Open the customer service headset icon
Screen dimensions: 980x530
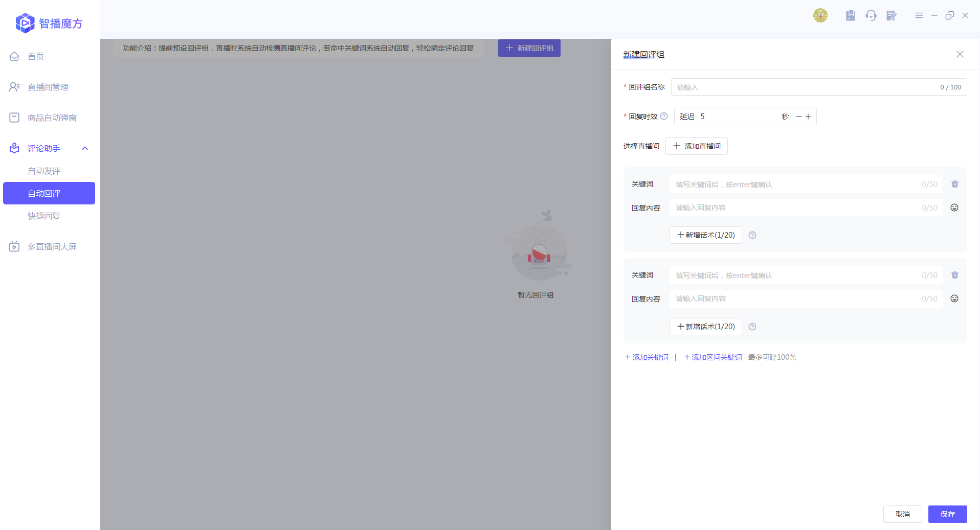(x=871, y=15)
